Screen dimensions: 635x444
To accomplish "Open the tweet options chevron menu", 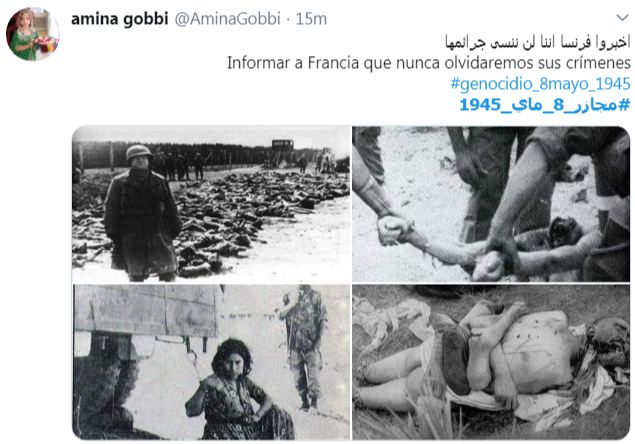I will [622, 17].
